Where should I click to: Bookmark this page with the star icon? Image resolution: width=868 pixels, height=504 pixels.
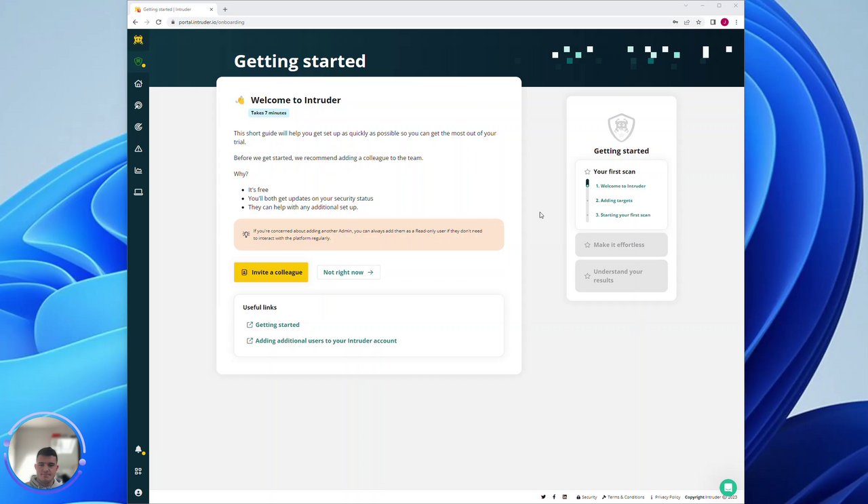[x=698, y=22]
